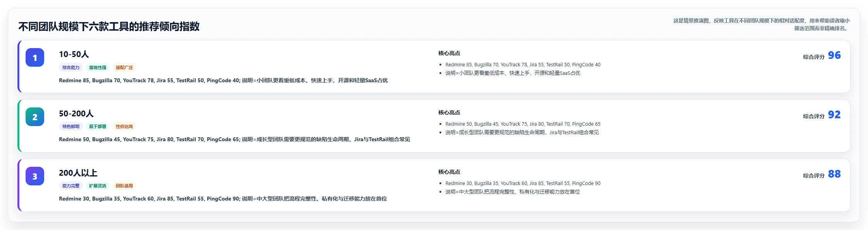Select the 适配广泛 tag
The height and width of the screenshot is (230, 868).
(x=124, y=67)
